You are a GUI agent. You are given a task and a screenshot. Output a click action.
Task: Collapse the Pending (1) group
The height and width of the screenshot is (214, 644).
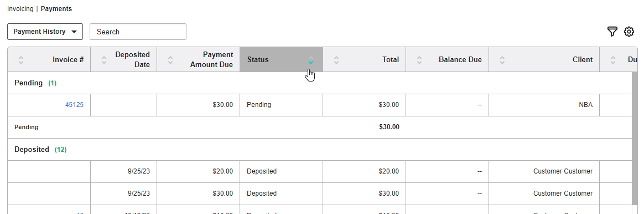pyautogui.click(x=35, y=83)
